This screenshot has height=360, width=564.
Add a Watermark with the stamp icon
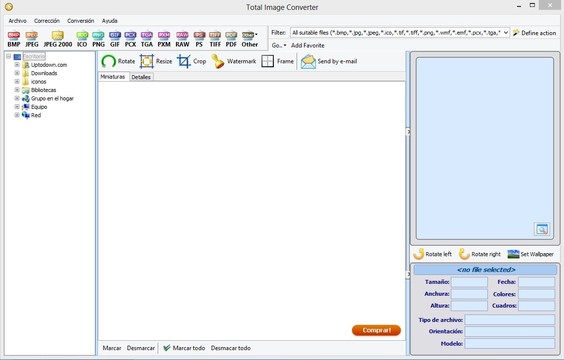[218, 61]
